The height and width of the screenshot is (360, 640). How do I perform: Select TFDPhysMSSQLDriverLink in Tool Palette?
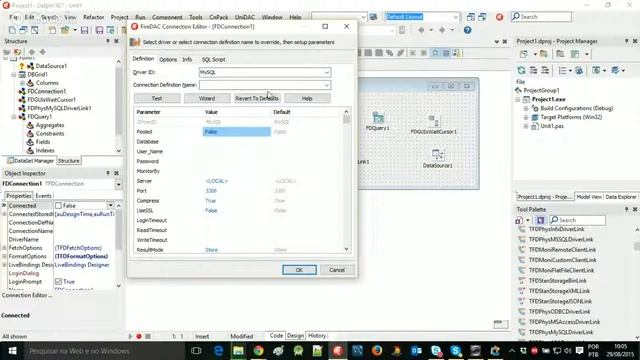pyautogui.click(x=561, y=240)
